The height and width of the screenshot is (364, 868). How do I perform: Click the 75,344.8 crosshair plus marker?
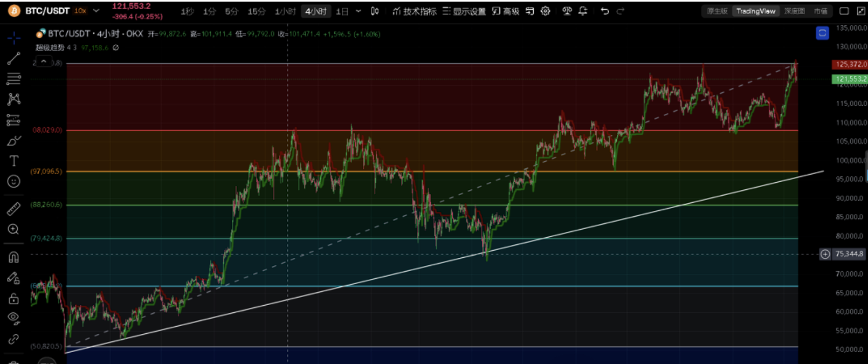pyautogui.click(x=825, y=254)
